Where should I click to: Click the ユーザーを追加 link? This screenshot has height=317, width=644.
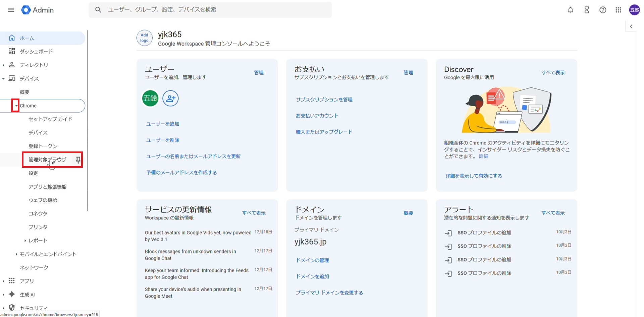163,124
